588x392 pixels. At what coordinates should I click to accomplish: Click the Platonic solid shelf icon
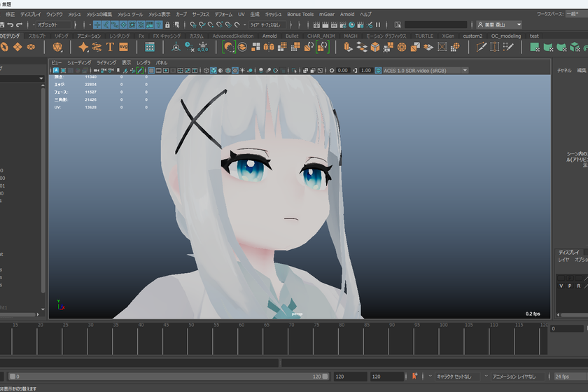(57, 47)
